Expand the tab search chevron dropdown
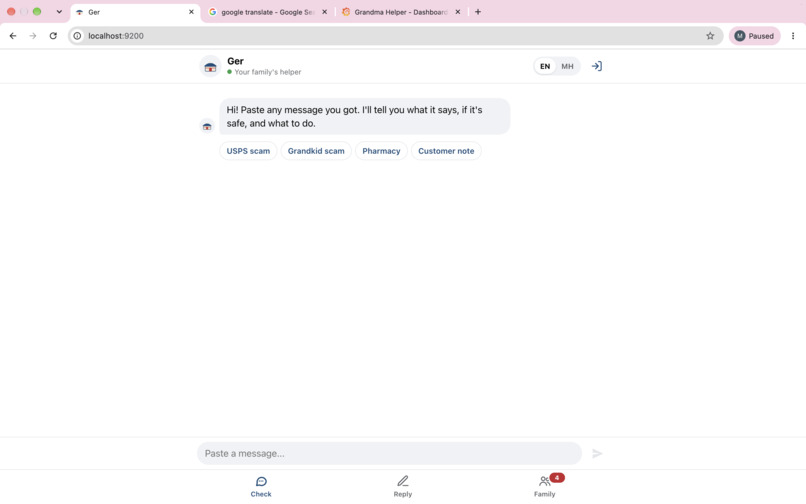This screenshot has width=806, height=504. tap(59, 12)
